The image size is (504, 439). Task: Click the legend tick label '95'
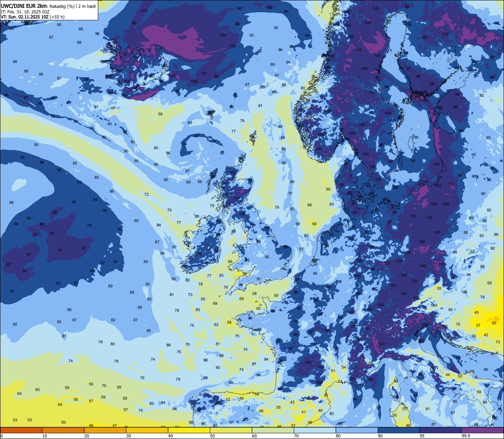tap(422, 436)
